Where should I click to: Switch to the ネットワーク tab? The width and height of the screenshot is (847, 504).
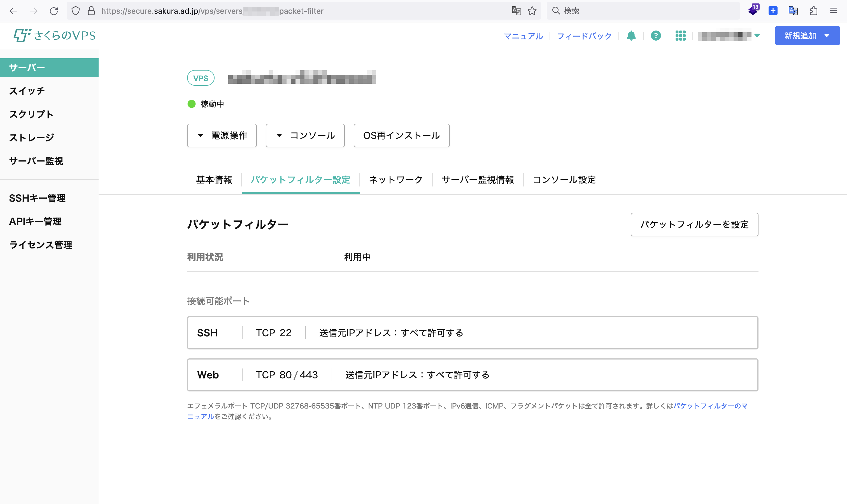pyautogui.click(x=396, y=180)
